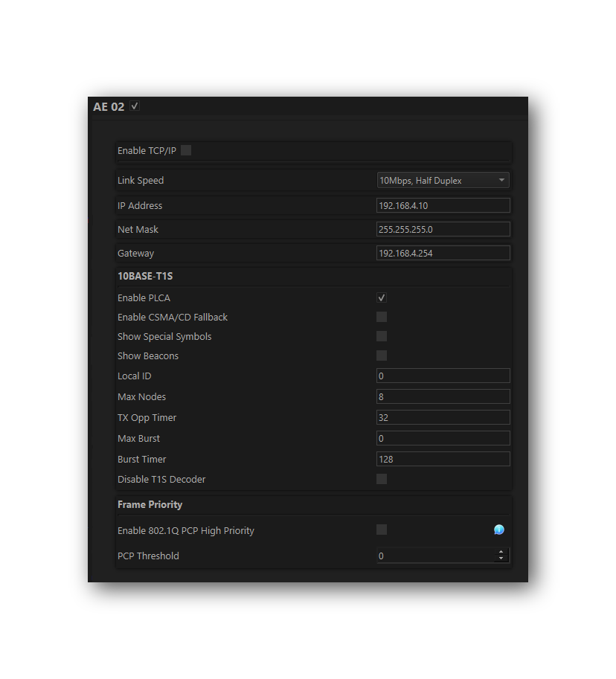Uncheck Enable PLCA checkbox
The image size is (616, 679).
[381, 297]
